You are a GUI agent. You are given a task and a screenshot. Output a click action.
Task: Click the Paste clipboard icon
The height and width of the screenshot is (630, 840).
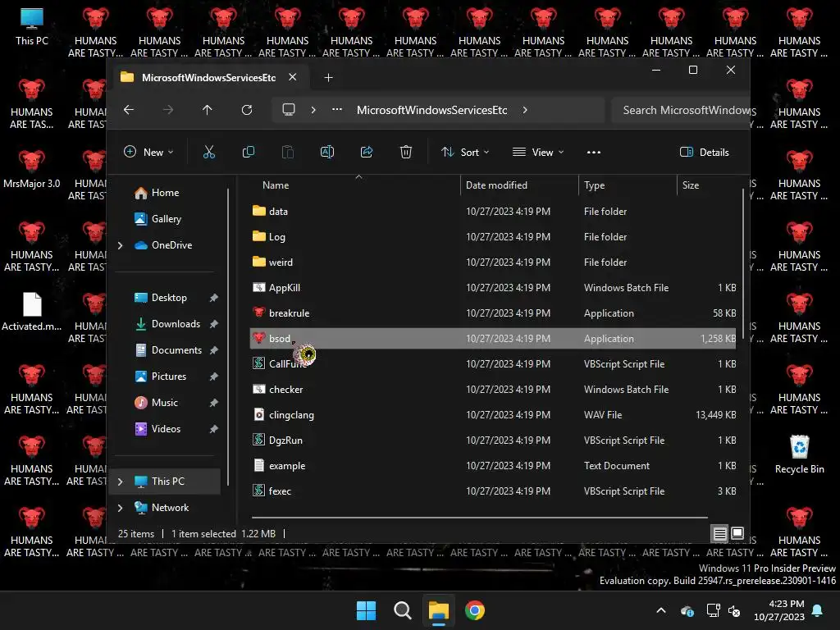coord(288,152)
